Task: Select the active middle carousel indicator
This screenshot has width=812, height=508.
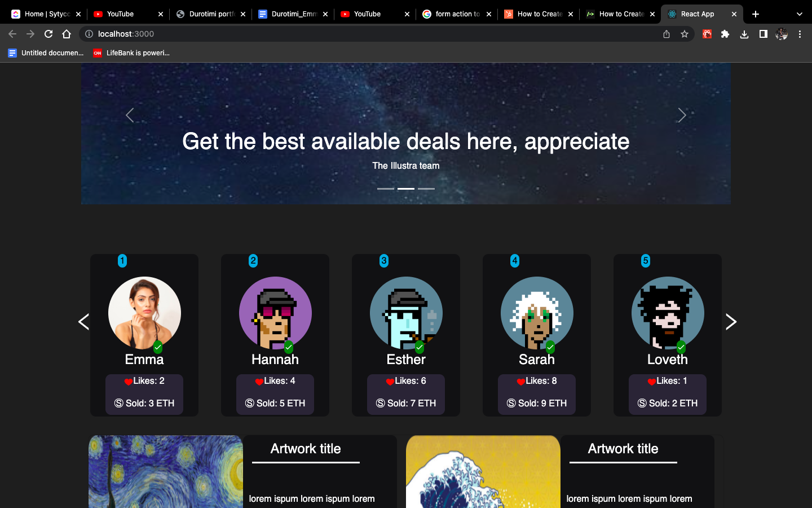Action: [x=406, y=189]
